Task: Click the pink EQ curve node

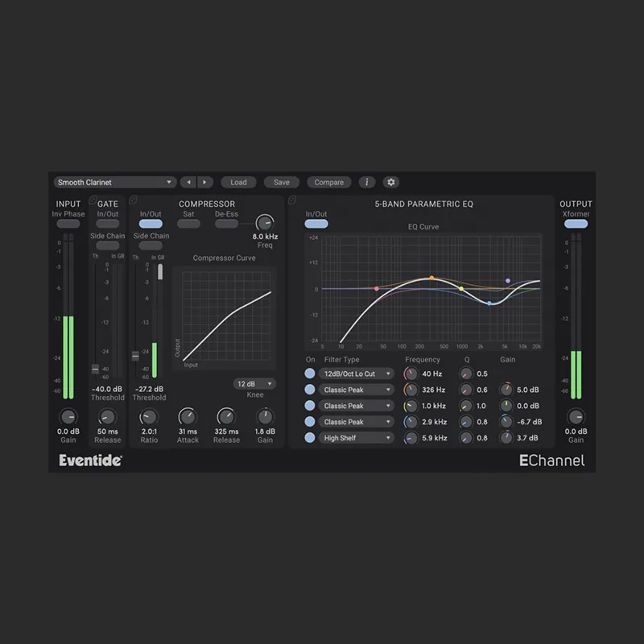Action: pyautogui.click(x=377, y=289)
